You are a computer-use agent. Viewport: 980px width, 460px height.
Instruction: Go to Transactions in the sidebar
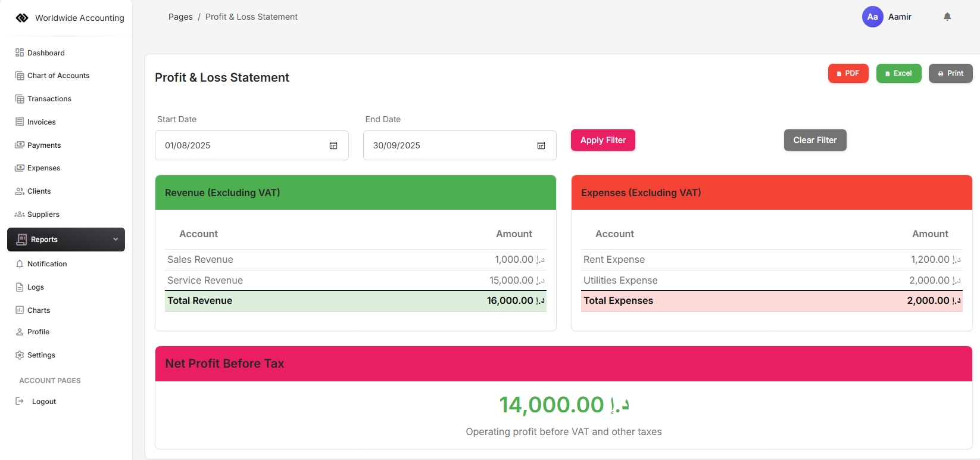tap(49, 99)
